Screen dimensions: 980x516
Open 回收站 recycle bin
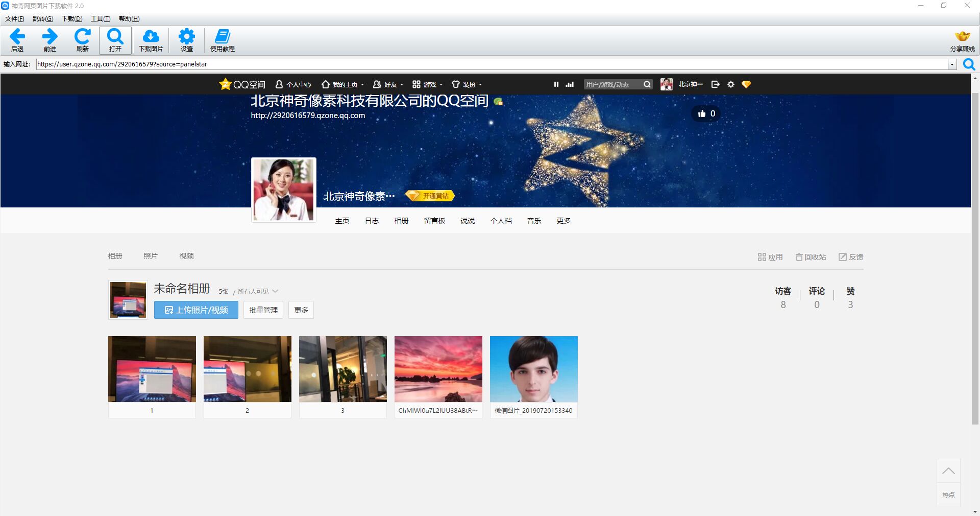[x=811, y=257]
